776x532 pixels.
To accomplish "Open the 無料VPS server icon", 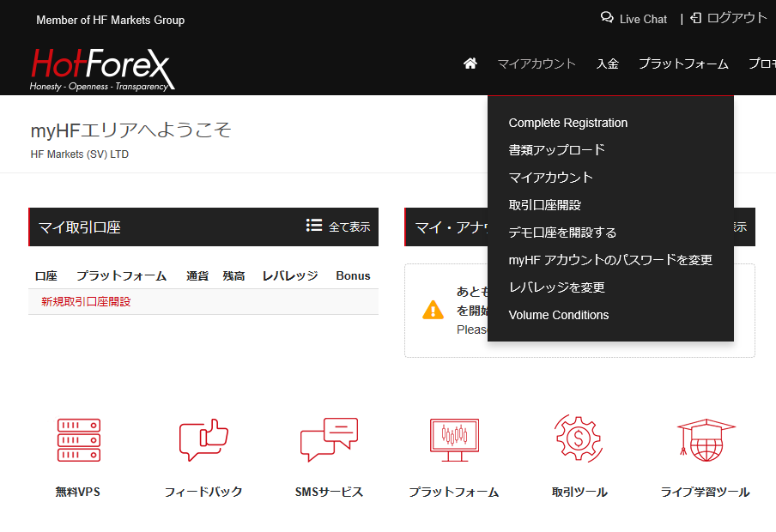I will pos(79,440).
